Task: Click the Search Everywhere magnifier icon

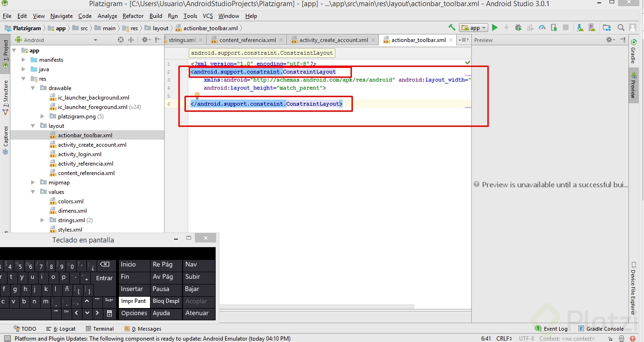Action: [621, 28]
